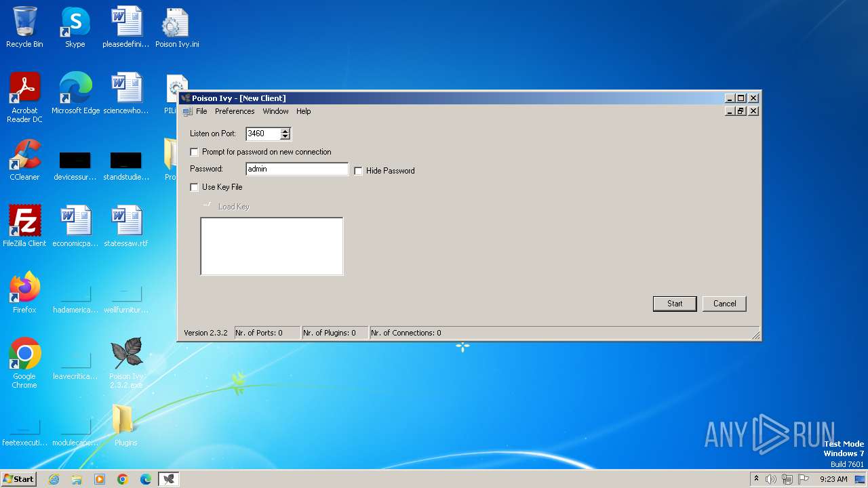Open the network tray icon
This screenshot has height=488, width=868.
click(x=787, y=479)
